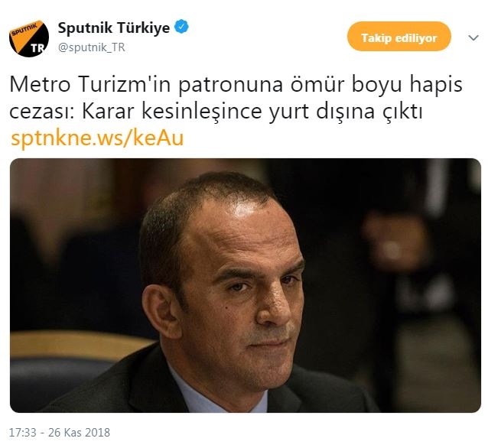The height and width of the screenshot is (448, 488).
Task: Click the text Karar kesinleşince yurt dışına çıktı
Action: pyautogui.click(x=252, y=111)
